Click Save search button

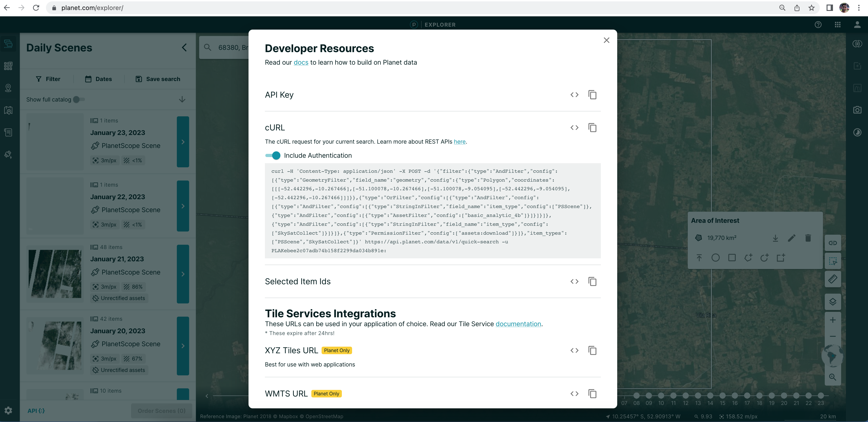point(158,79)
